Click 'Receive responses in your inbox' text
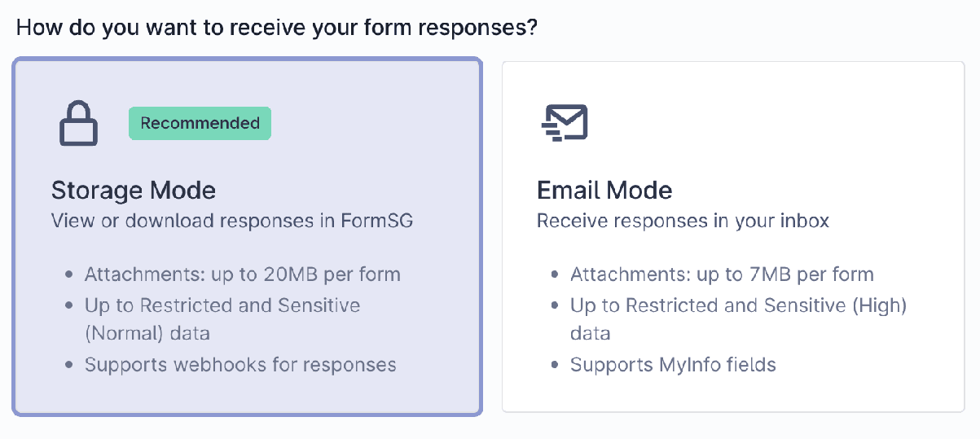Viewport: 980px width, 439px height. click(683, 221)
